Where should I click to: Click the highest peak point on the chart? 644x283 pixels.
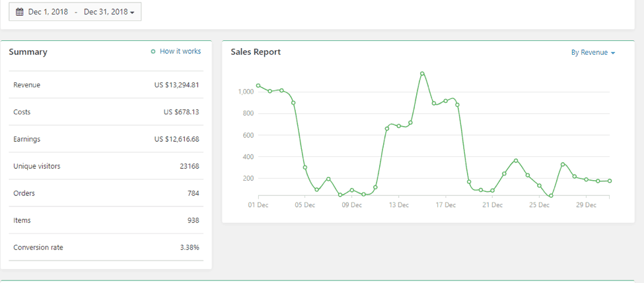tap(422, 73)
